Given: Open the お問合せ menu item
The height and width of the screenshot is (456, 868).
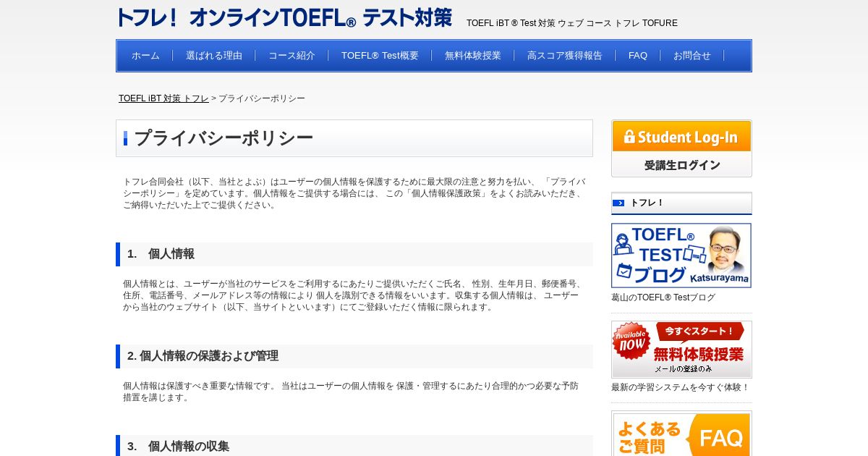Looking at the screenshot, I should 692,56.
